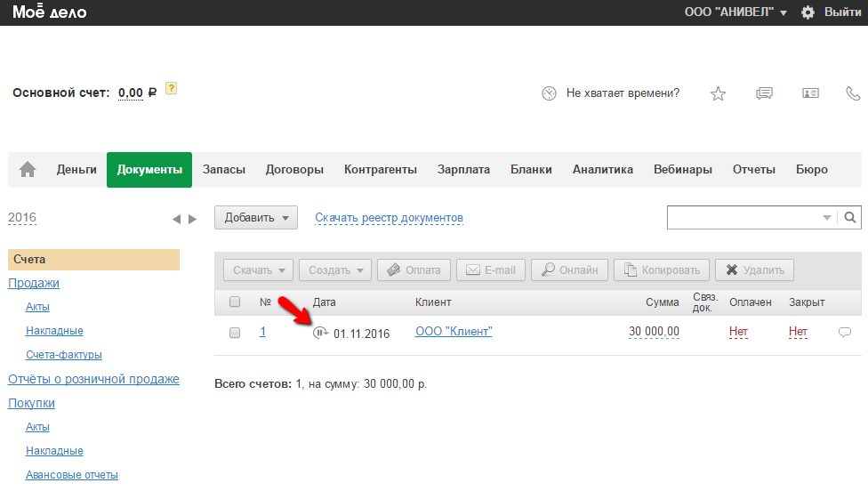This screenshot has height=499, width=868.
Task: Click the Сумма column header
Action: click(x=662, y=302)
